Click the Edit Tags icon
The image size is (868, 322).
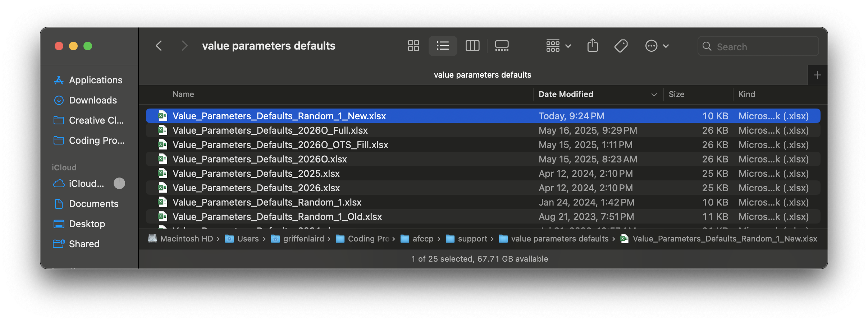(x=621, y=46)
